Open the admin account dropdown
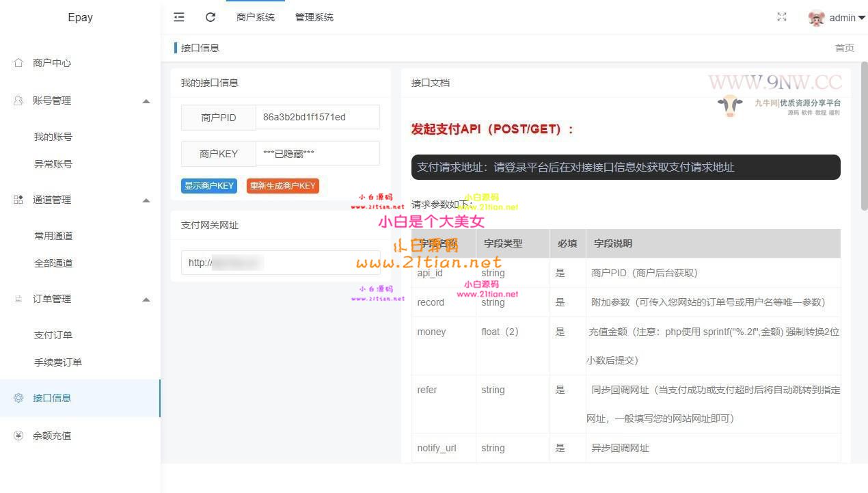The height and width of the screenshot is (493, 868). tap(847, 18)
